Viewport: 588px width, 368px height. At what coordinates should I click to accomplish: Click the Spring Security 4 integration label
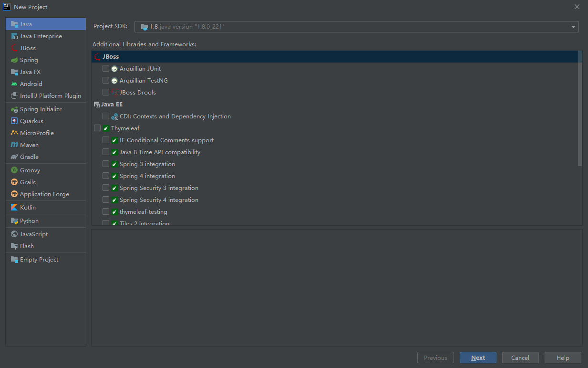click(159, 200)
